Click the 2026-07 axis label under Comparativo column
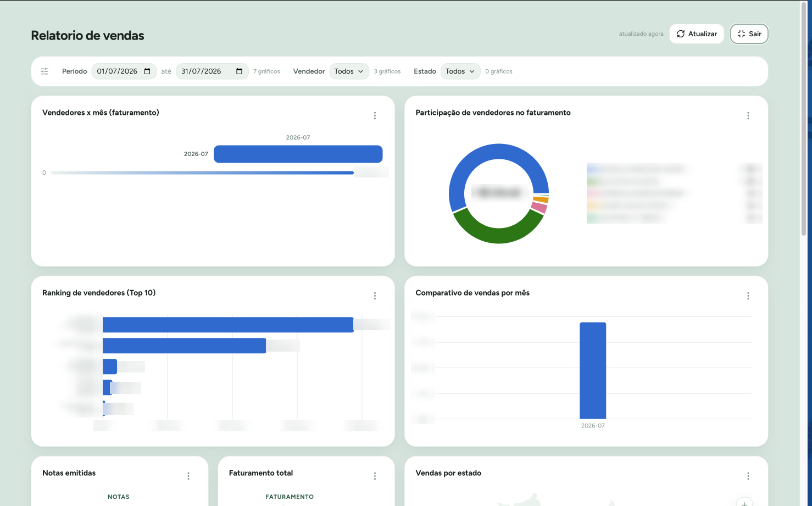This screenshot has height=506, width=812. [593, 426]
